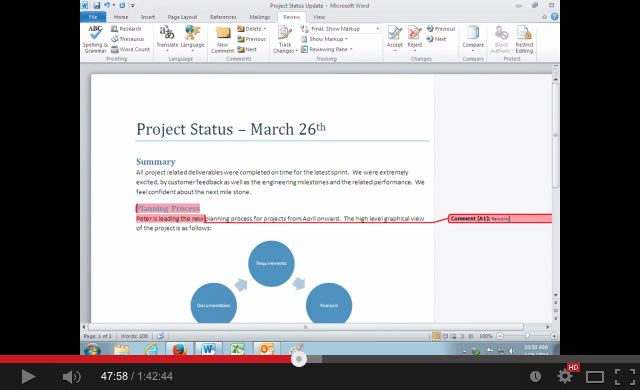Switch to the Page Layout ribbon tab
Image resolution: width=640 pixels, height=390 pixels.
(182, 17)
